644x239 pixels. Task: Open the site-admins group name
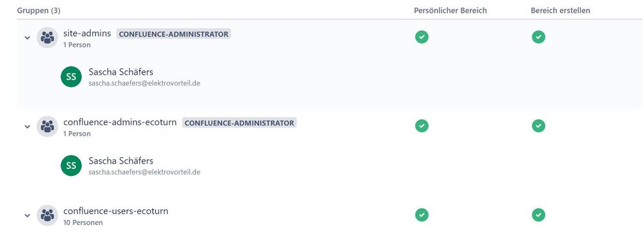tap(87, 33)
